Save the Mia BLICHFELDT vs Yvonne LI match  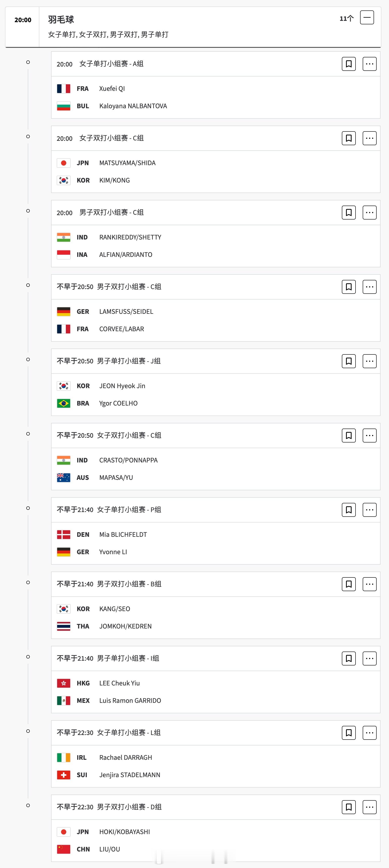pos(349,510)
